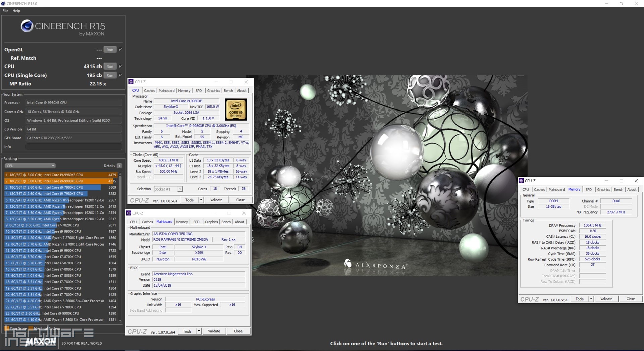Screen dimensions: 644x351
Task: Click the Intel Core i9 Extreme badge
Action: (x=236, y=109)
